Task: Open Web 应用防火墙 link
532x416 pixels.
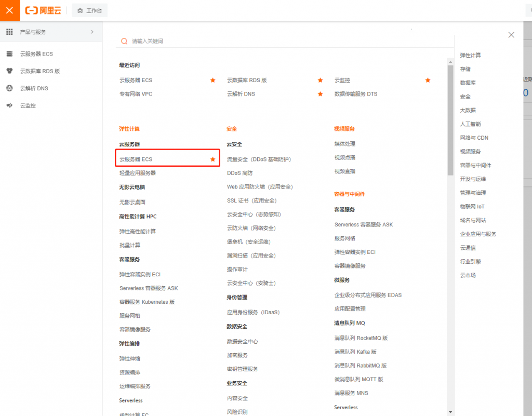Action: tap(260, 187)
